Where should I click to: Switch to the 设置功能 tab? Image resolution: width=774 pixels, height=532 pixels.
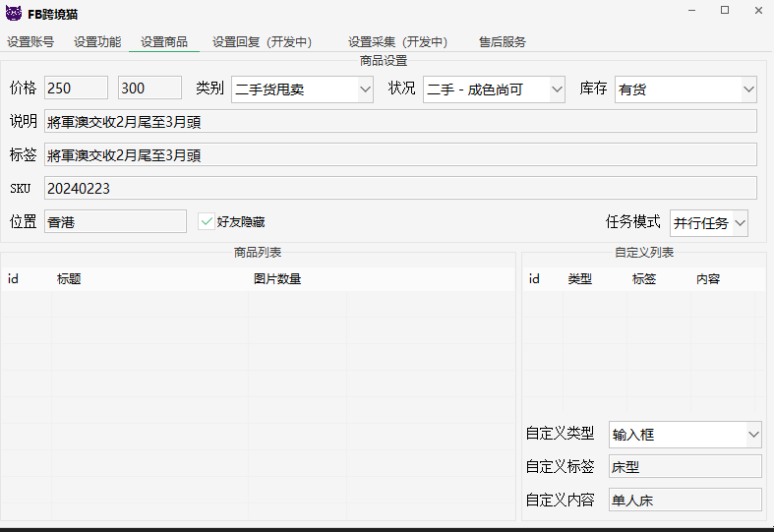click(x=97, y=42)
